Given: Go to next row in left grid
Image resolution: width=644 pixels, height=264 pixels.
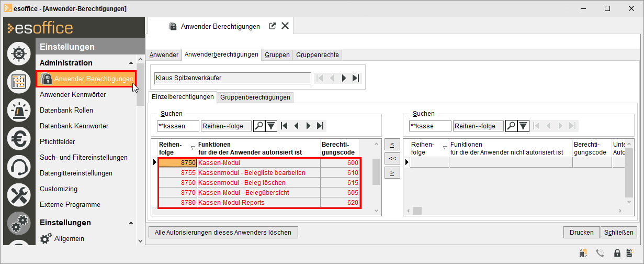Looking at the screenshot, I should [x=308, y=126].
